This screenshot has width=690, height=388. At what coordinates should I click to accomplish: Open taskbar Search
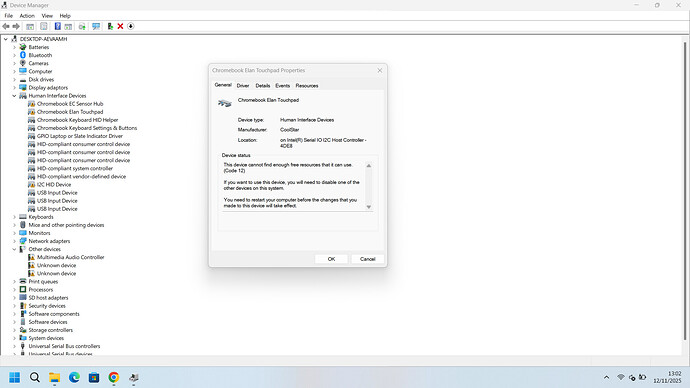point(35,377)
